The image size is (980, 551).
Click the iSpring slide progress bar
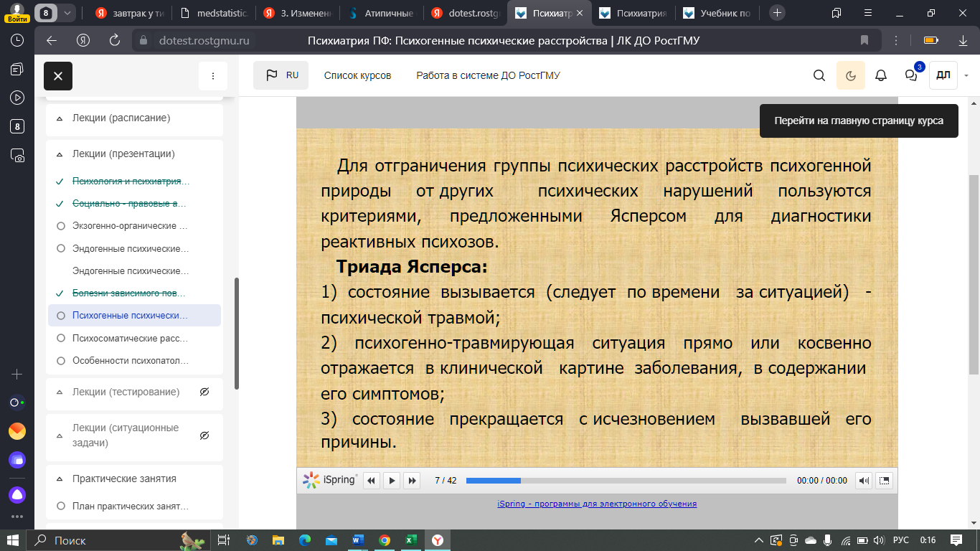pyautogui.click(x=626, y=481)
